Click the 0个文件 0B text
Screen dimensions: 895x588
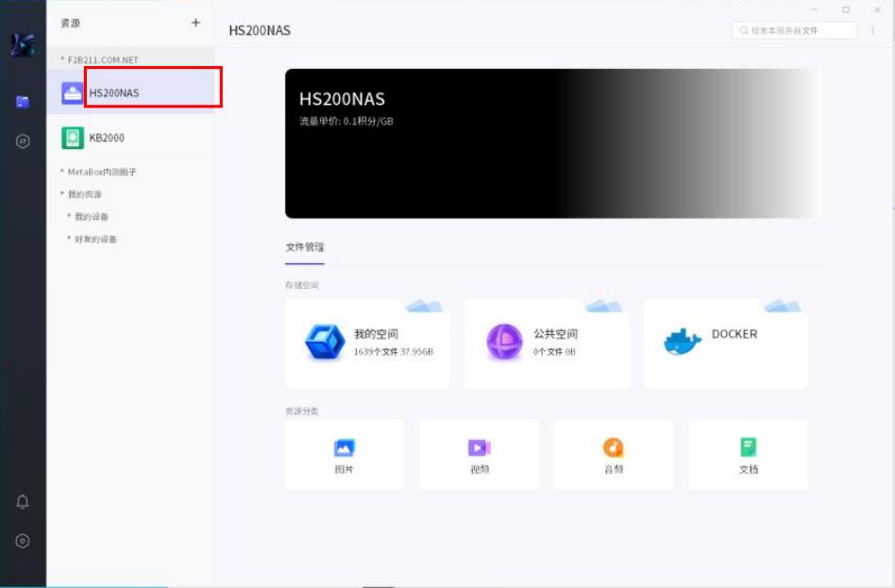coord(554,352)
